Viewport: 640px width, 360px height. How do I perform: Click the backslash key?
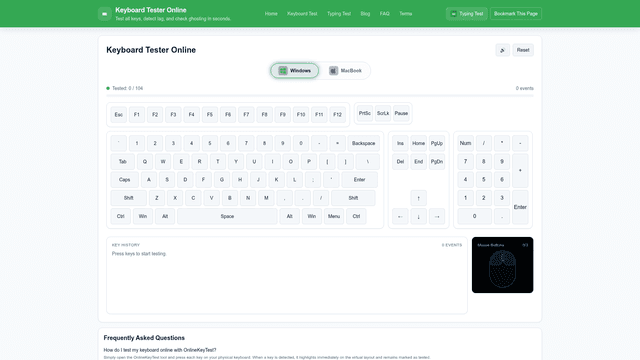coord(367,162)
